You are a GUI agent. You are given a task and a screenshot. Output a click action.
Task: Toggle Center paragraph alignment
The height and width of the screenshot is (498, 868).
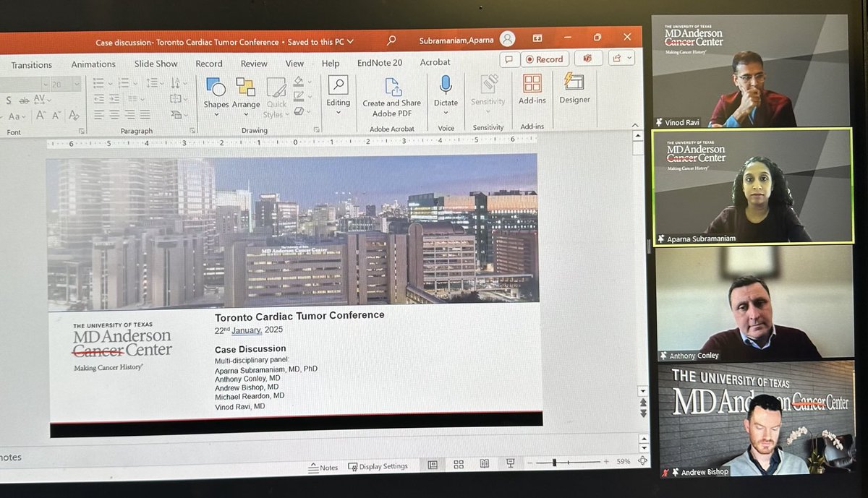click(x=114, y=115)
